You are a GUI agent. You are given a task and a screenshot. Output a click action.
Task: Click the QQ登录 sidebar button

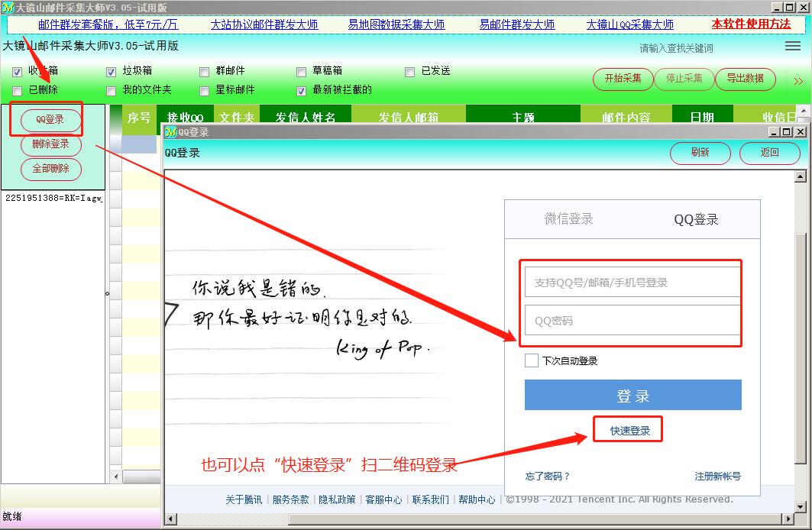click(x=50, y=120)
